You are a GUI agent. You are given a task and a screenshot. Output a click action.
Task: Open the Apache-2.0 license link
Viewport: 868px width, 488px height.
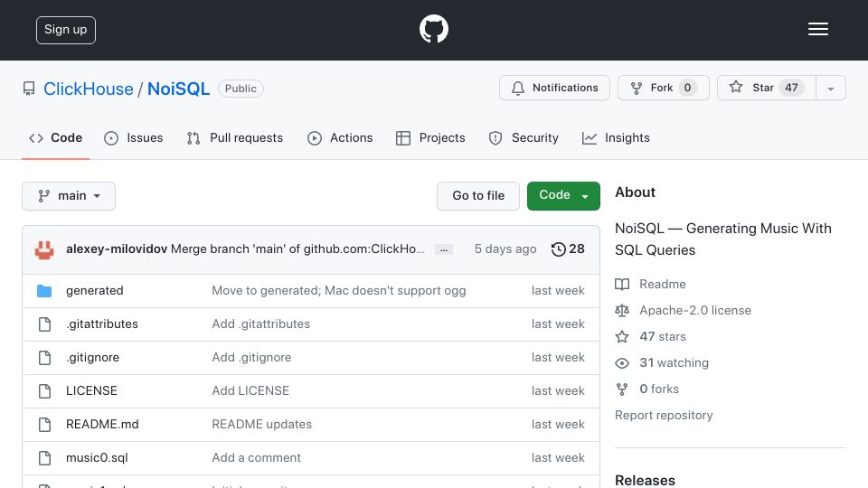[x=684, y=310]
